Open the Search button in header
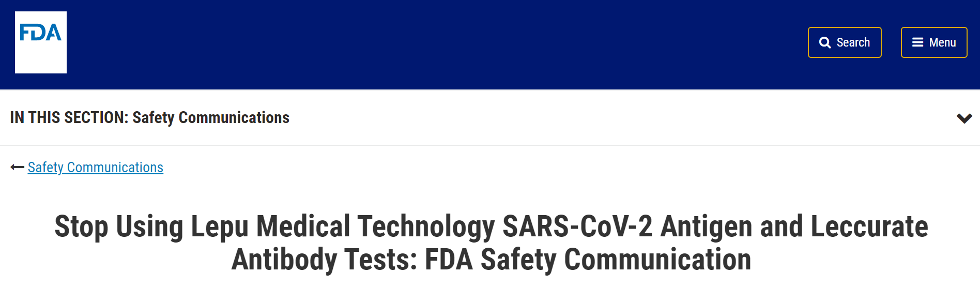This screenshot has width=980, height=302. click(845, 42)
